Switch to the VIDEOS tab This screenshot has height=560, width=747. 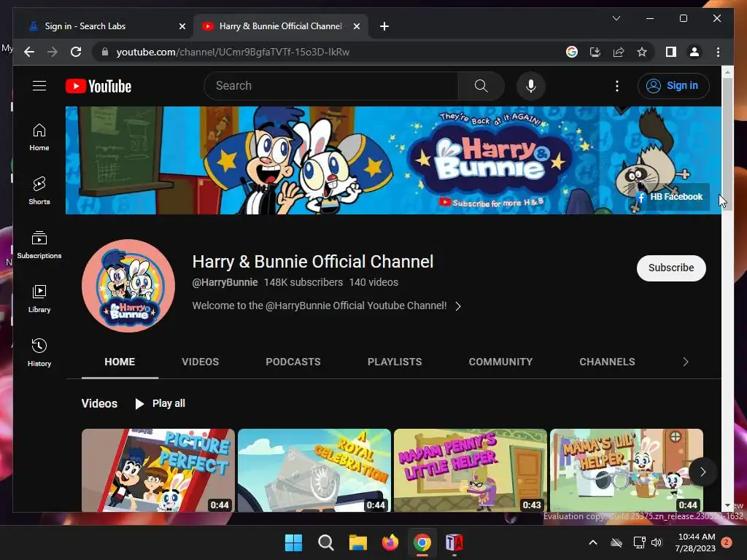(200, 362)
